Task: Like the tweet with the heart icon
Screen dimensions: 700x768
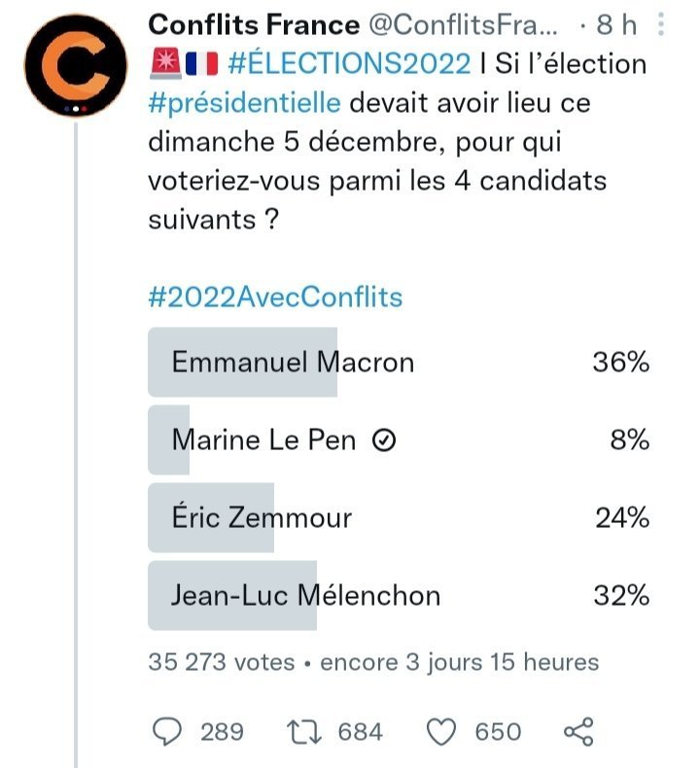Action: tap(441, 732)
